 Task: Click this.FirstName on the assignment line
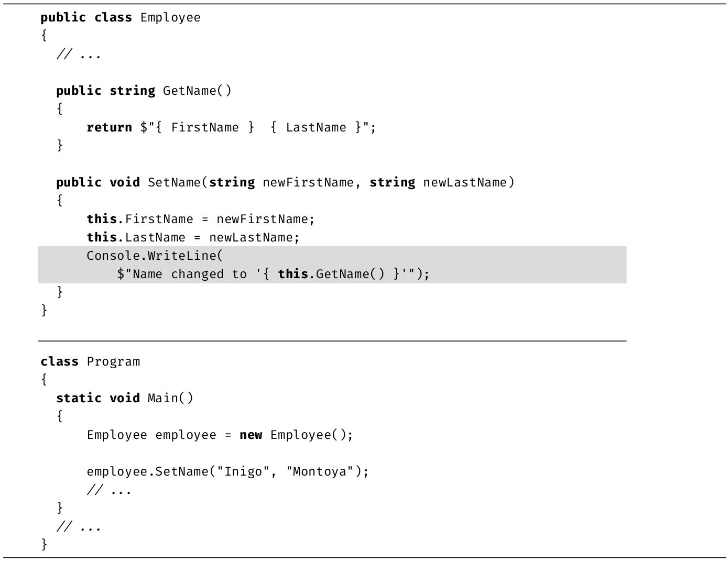click(x=140, y=219)
